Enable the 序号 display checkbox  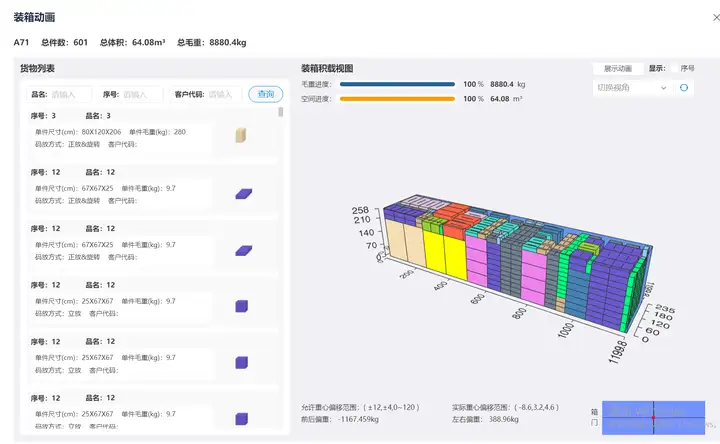click(675, 68)
